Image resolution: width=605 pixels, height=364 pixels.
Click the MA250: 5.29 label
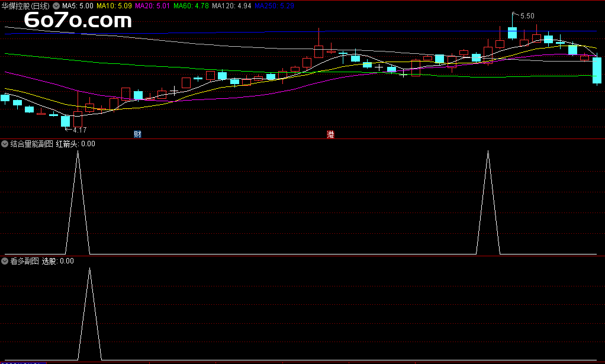[274, 6]
